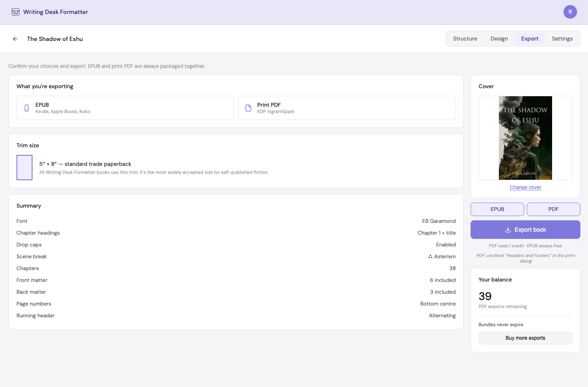Toggle the EPUB format button

point(497,209)
